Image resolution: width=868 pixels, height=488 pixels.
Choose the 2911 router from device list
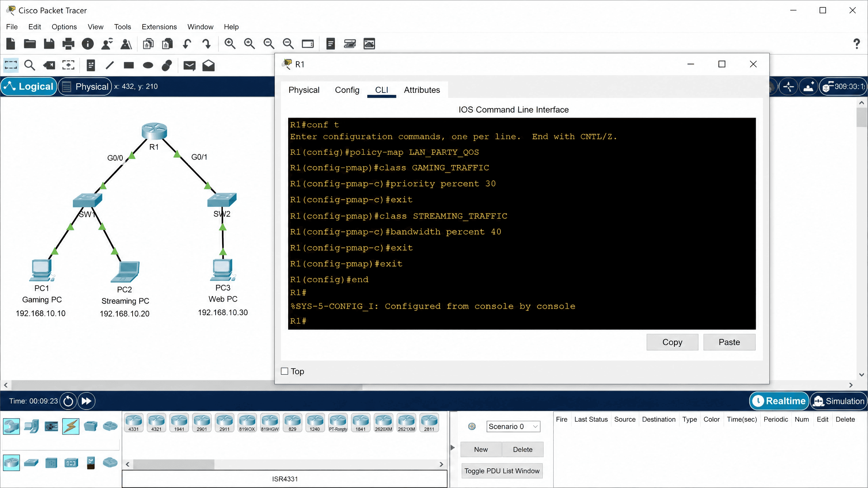click(224, 423)
